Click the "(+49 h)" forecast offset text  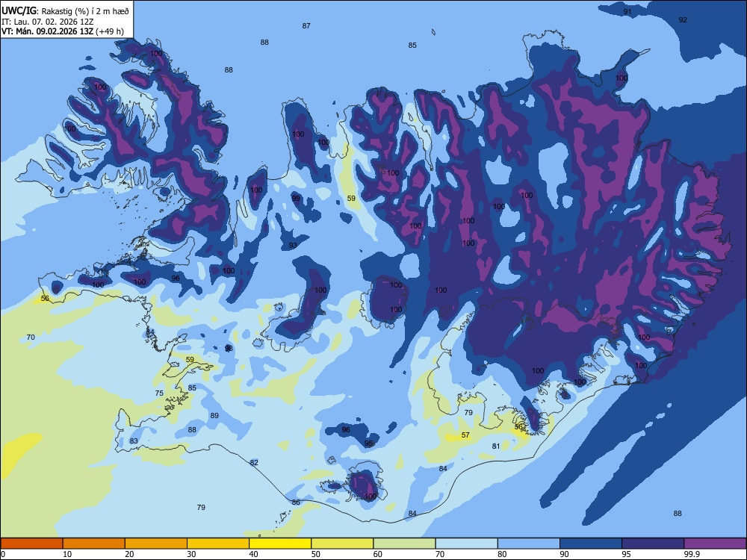110,32
